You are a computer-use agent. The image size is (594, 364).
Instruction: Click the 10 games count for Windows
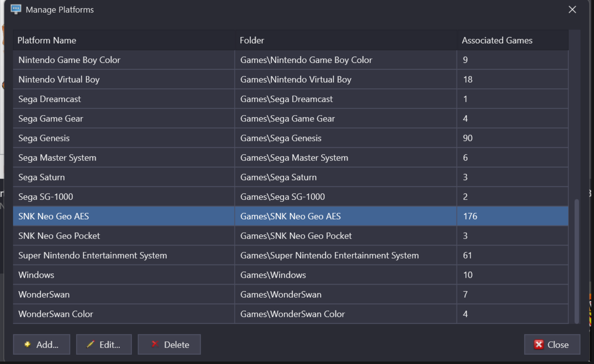coord(513,275)
